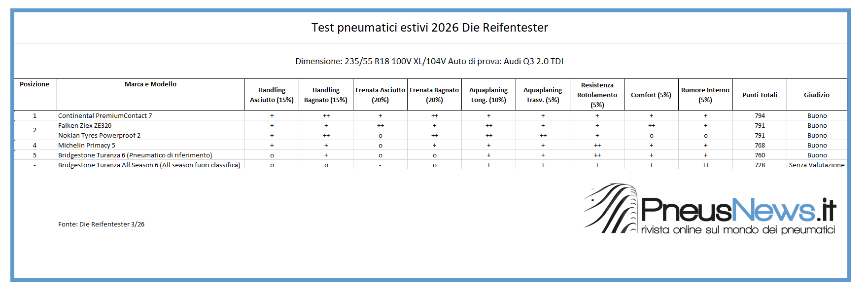Image resolution: width=868 pixels, height=298 pixels.
Task: Click the Michelin Primacy 5 cell
Action: tap(87, 146)
